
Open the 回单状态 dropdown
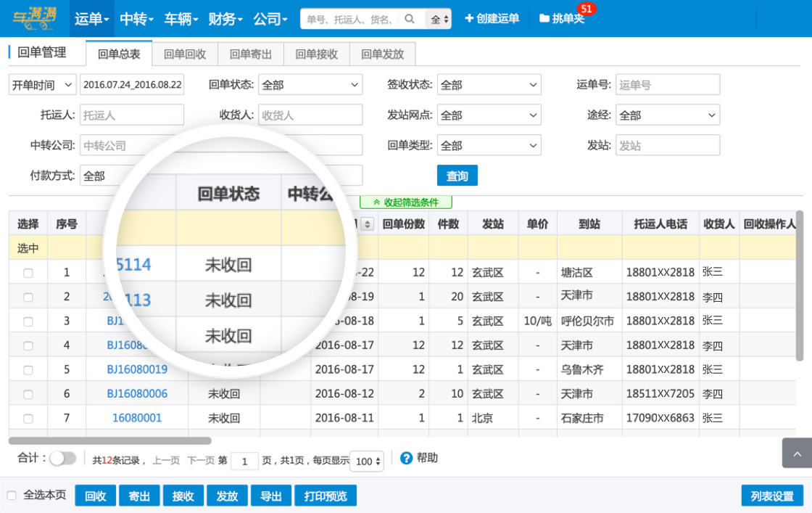click(310, 85)
